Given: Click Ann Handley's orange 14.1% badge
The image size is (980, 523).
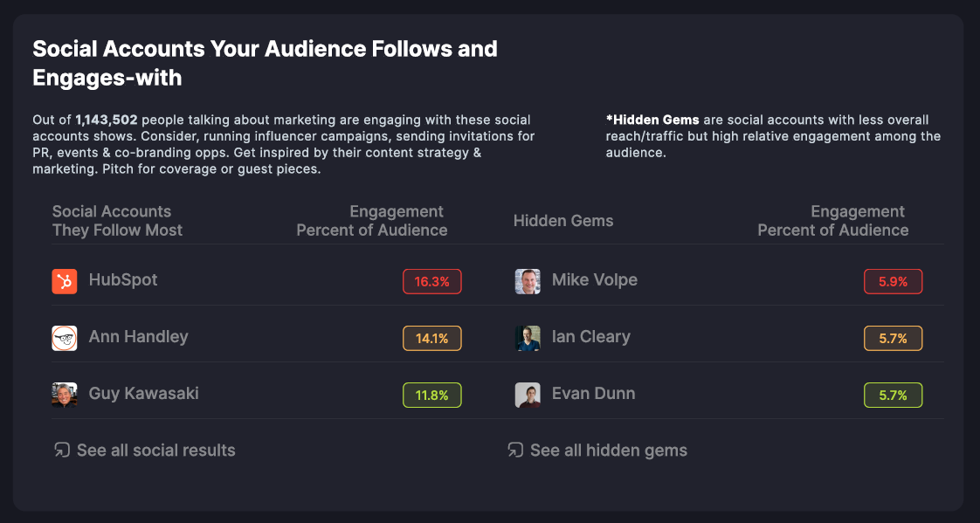Looking at the screenshot, I should (x=431, y=338).
